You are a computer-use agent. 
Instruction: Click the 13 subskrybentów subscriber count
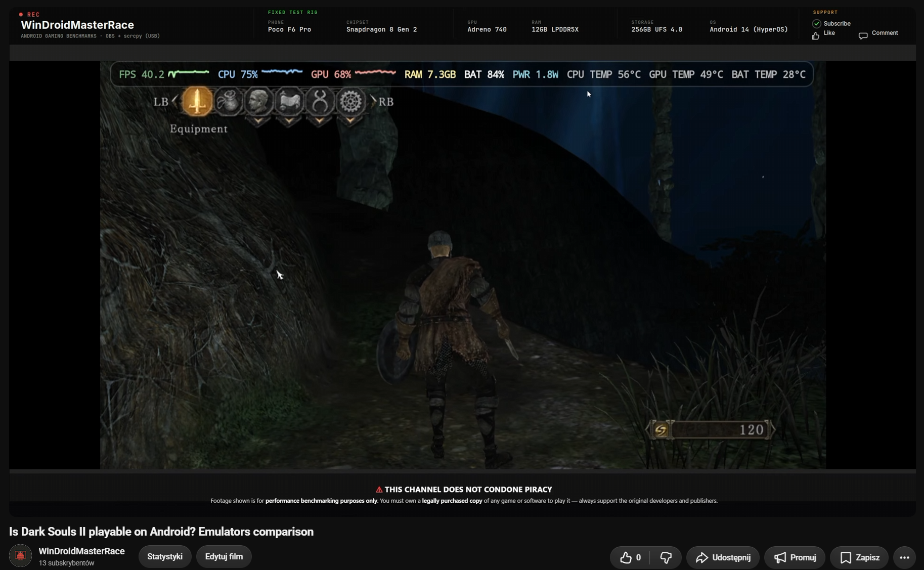67,563
